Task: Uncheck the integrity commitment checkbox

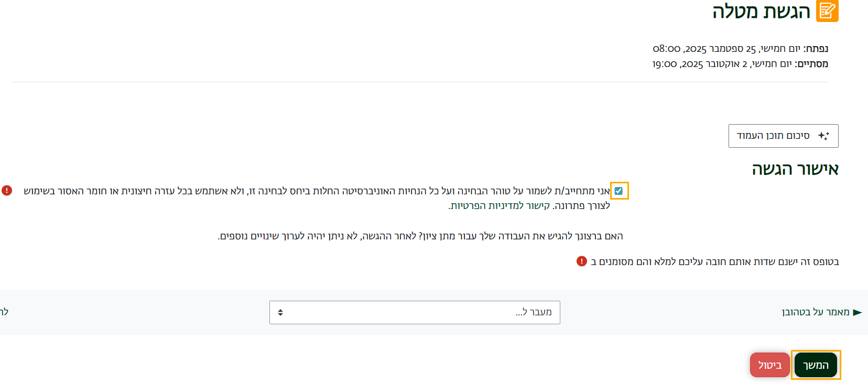Action: 619,191
